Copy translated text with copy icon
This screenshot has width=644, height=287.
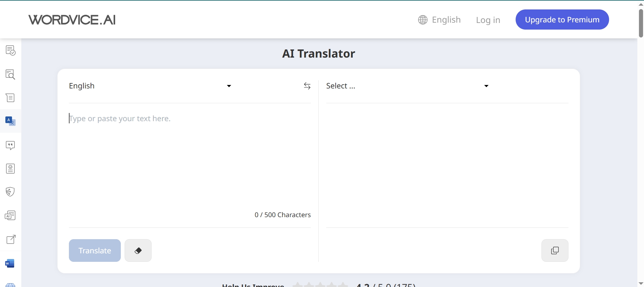[555, 250]
